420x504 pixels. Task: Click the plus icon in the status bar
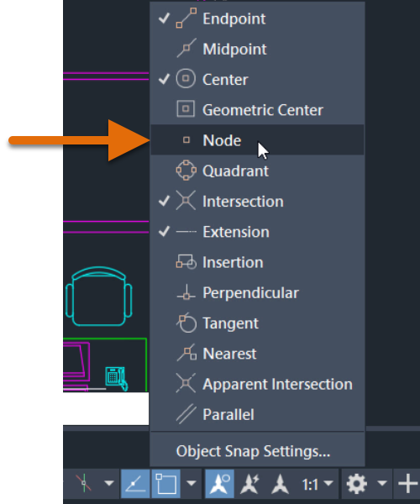407,484
